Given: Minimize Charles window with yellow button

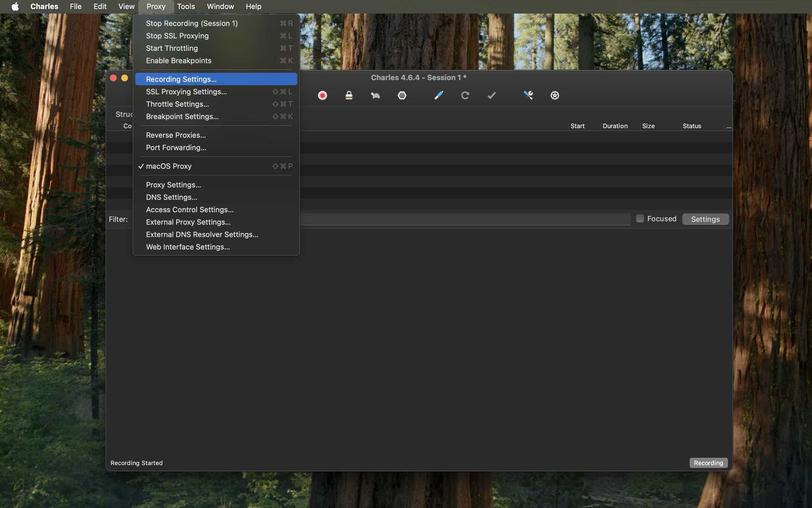Looking at the screenshot, I should pos(124,78).
